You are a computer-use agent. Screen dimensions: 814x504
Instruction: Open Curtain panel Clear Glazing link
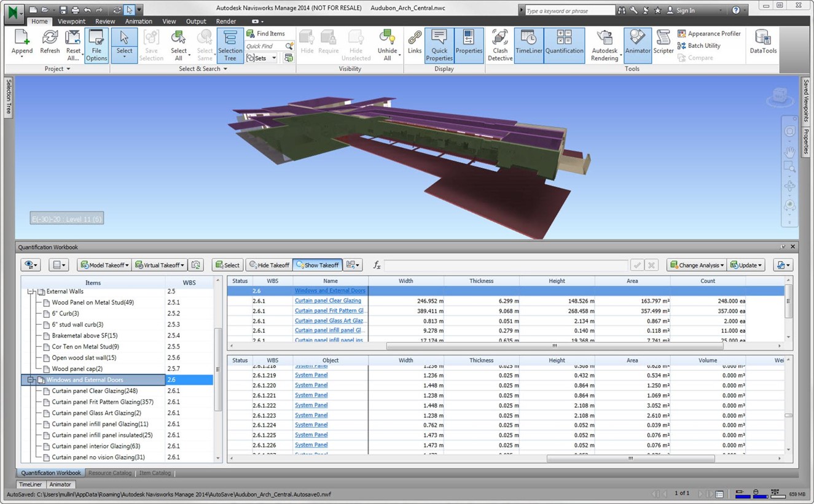click(x=327, y=301)
